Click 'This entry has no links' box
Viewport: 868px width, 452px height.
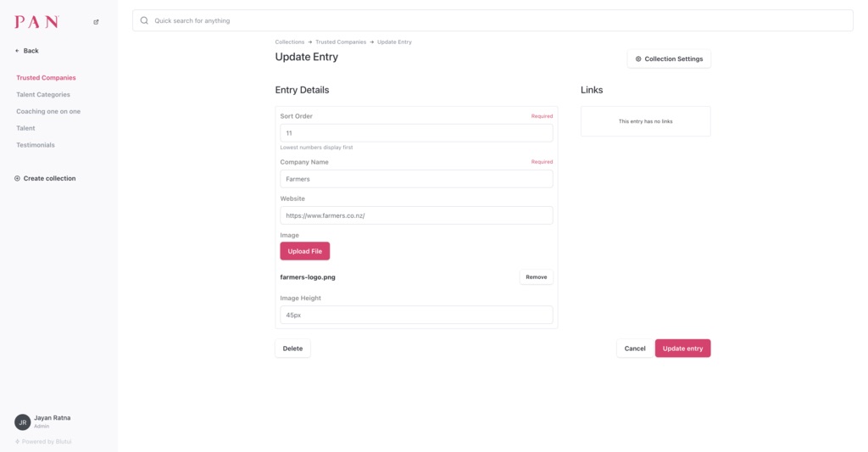[645, 121]
